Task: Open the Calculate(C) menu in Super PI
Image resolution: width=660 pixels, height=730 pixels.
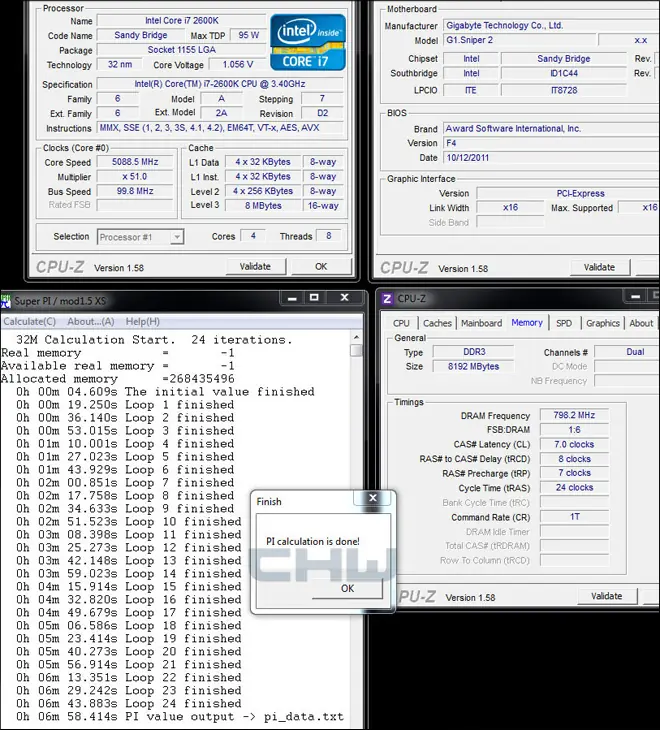Action: pos(29,322)
